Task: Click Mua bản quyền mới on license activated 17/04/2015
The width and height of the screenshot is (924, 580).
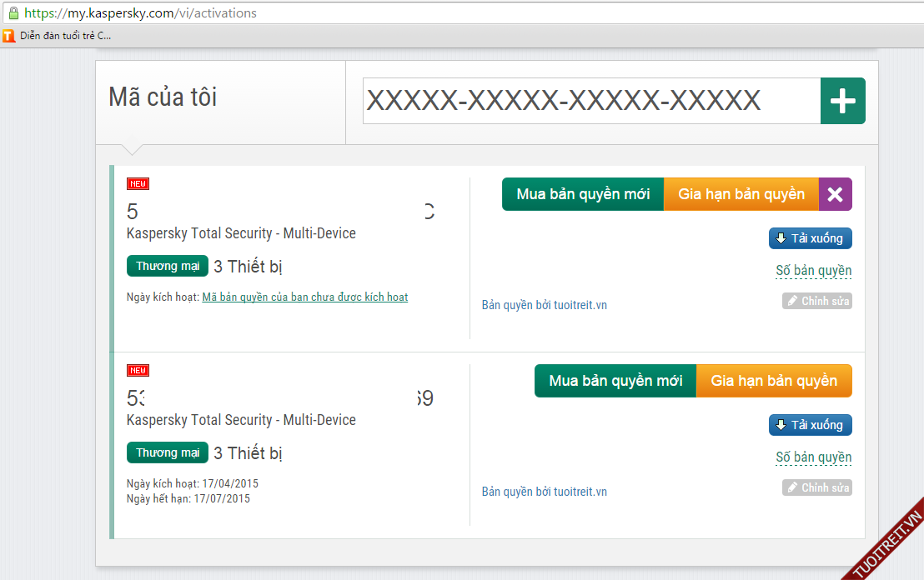Action: 615,381
